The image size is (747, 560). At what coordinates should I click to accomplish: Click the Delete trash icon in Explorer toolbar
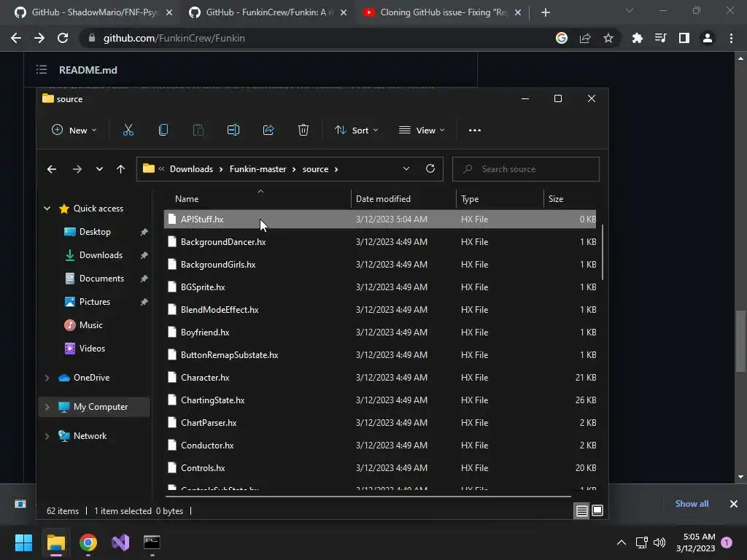303,130
